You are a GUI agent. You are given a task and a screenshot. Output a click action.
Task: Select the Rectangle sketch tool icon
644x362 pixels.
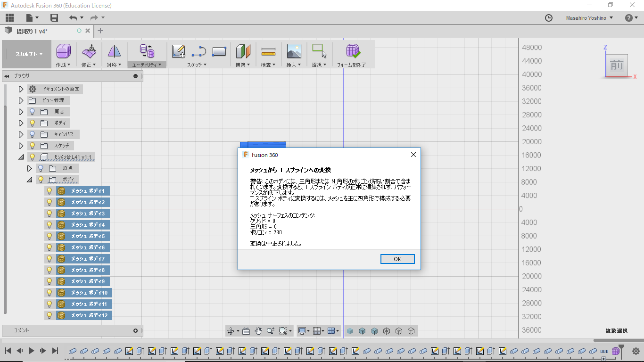pos(219,51)
